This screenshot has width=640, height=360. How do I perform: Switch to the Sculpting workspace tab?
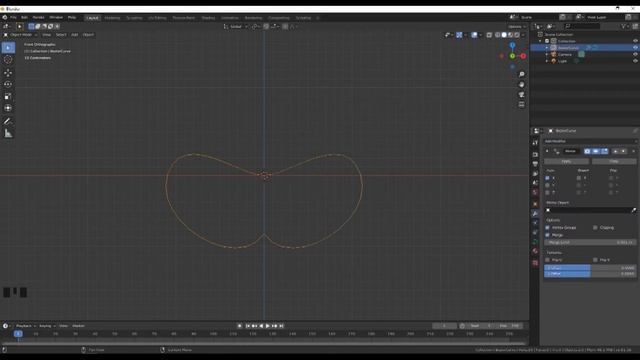pos(134,18)
